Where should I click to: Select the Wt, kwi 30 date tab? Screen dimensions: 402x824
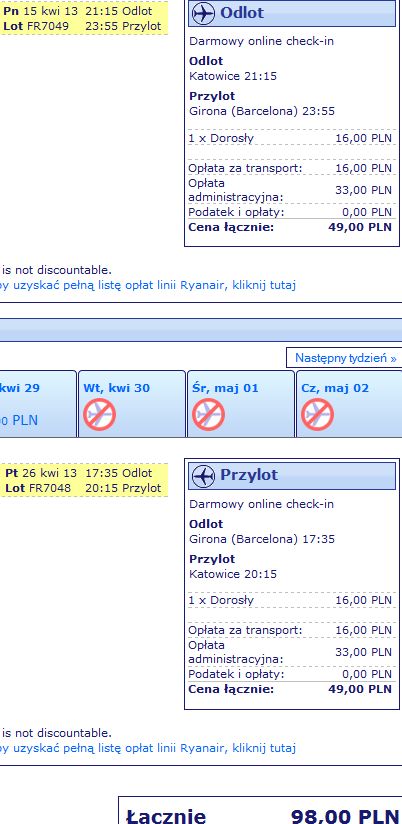point(132,404)
